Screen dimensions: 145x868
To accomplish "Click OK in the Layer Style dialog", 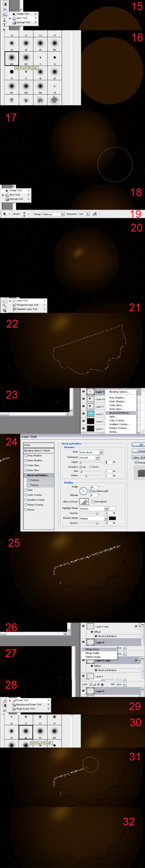I will [x=138, y=445].
